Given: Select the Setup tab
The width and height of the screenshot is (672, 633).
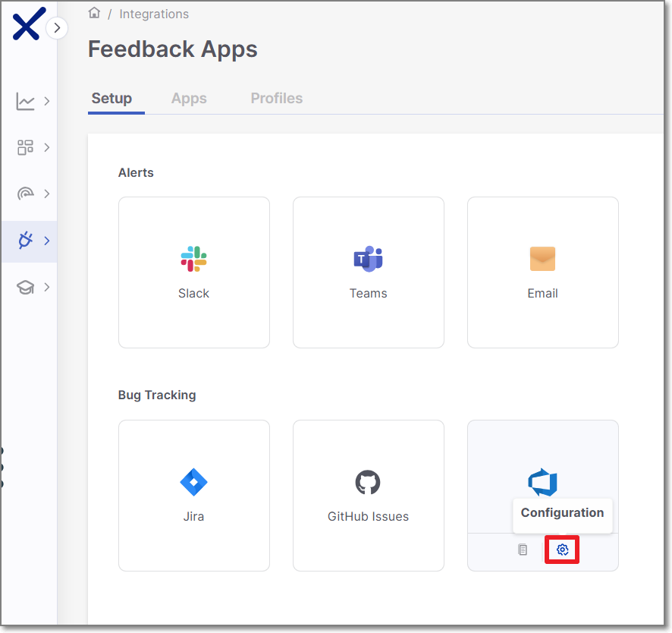Looking at the screenshot, I should (111, 99).
